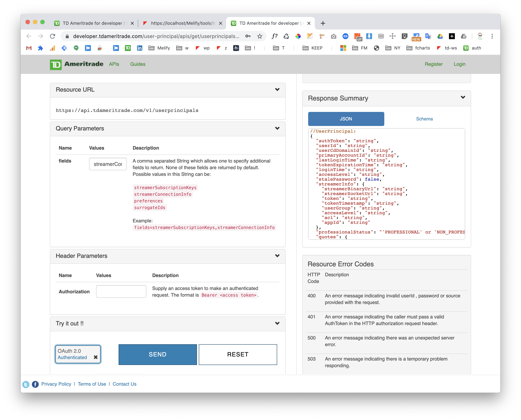Select the Schema response tab
521x420 pixels.
[424, 119]
